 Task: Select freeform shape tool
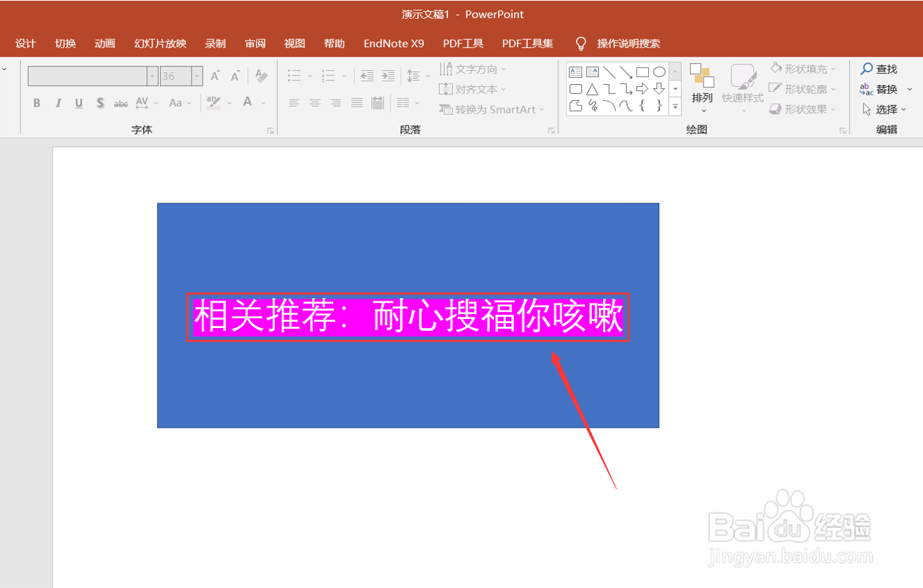tap(576, 106)
